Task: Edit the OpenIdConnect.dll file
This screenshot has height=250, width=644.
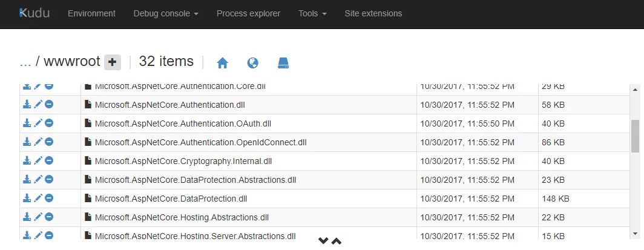Action: tap(38, 142)
